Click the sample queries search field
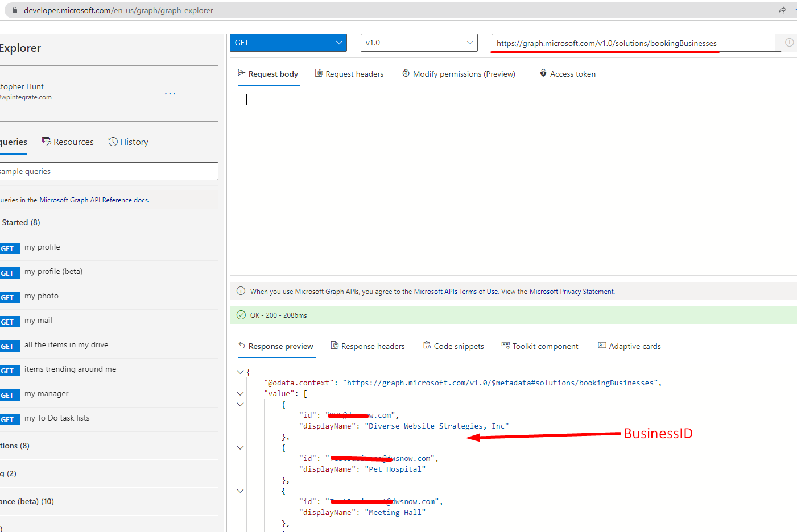 (108, 171)
